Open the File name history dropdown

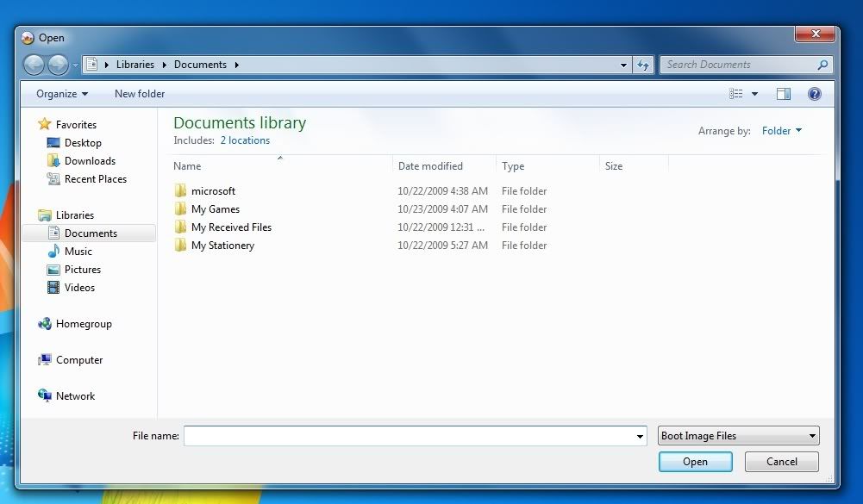(x=640, y=436)
